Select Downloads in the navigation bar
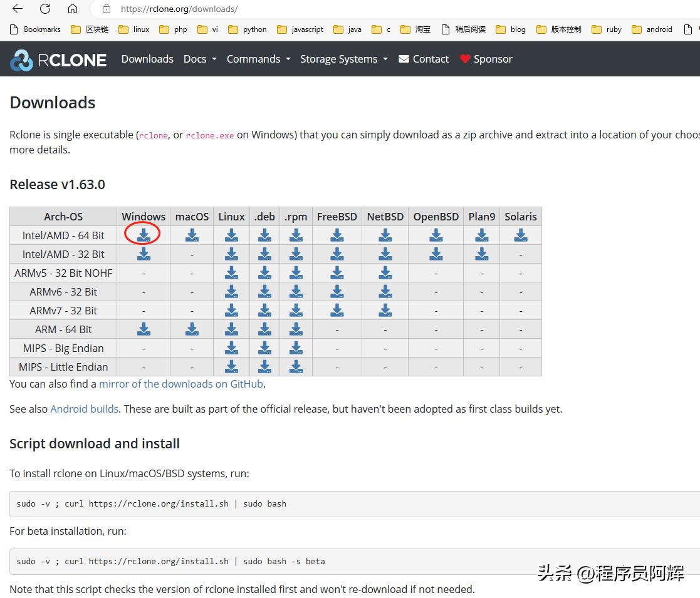The height and width of the screenshot is (598, 700). (147, 59)
